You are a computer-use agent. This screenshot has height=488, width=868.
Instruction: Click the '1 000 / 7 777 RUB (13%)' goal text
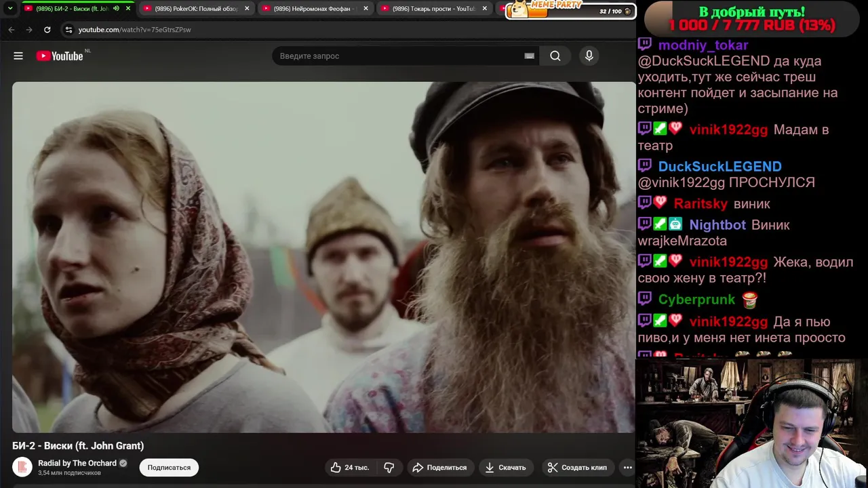(x=752, y=26)
